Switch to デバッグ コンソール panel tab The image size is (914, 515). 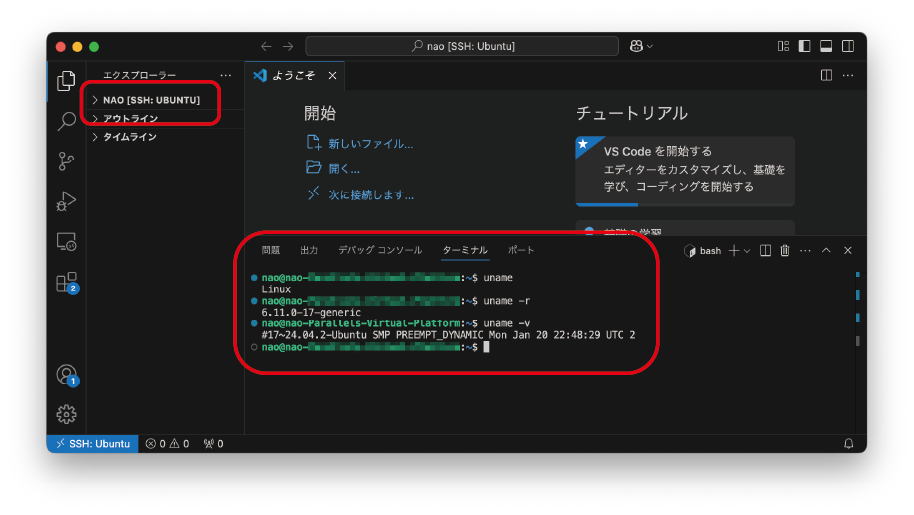pyautogui.click(x=380, y=250)
